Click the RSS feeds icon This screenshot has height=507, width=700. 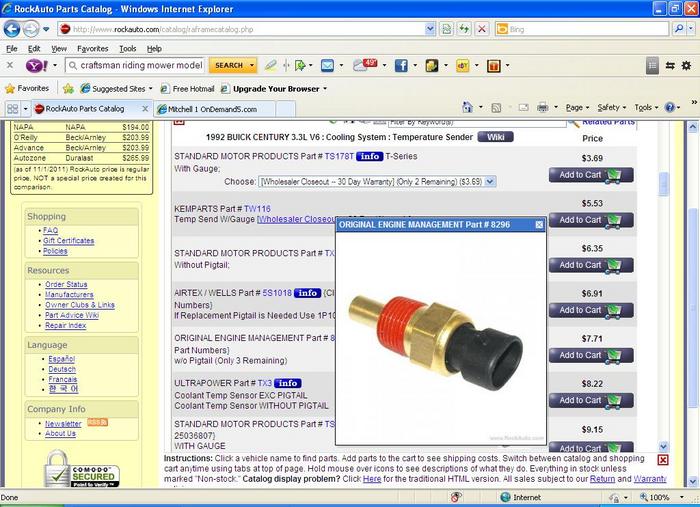click(x=496, y=108)
